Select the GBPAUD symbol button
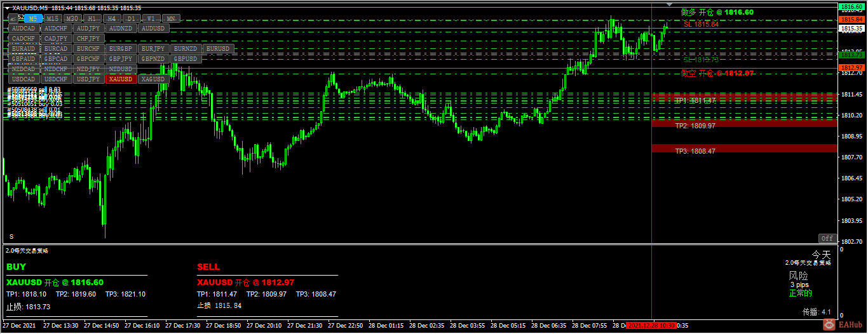This screenshot has width=868, height=334. [24, 59]
